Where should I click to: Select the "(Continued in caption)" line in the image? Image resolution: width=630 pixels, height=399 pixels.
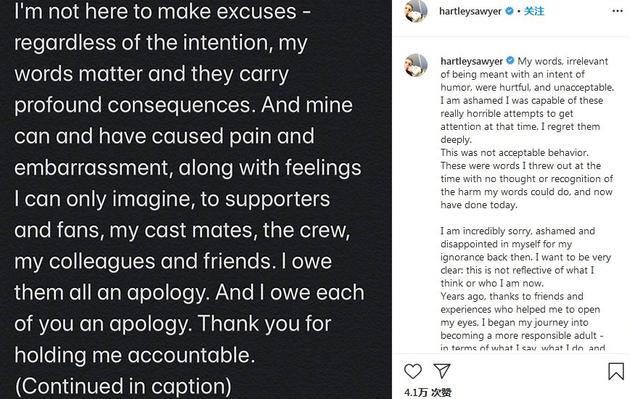(123, 386)
